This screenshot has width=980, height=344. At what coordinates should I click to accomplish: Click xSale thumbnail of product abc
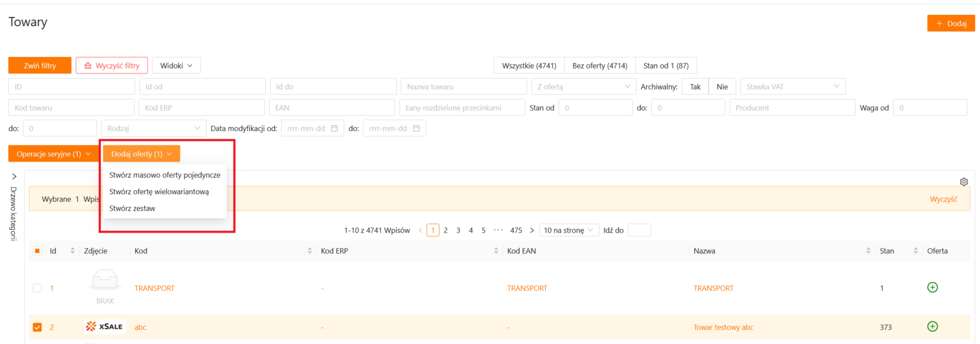(x=105, y=326)
